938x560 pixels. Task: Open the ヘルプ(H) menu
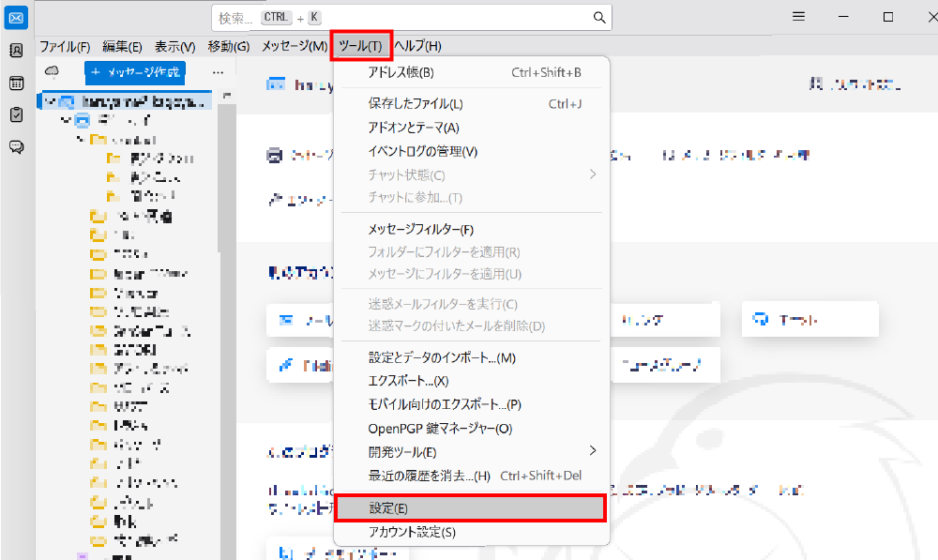[417, 46]
